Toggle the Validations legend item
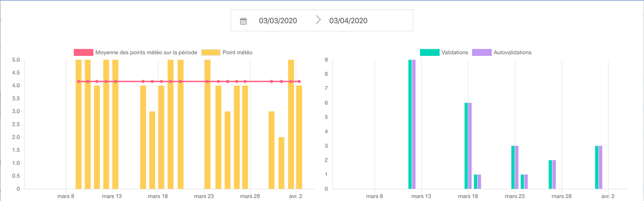The height and width of the screenshot is (201, 644). point(444,53)
